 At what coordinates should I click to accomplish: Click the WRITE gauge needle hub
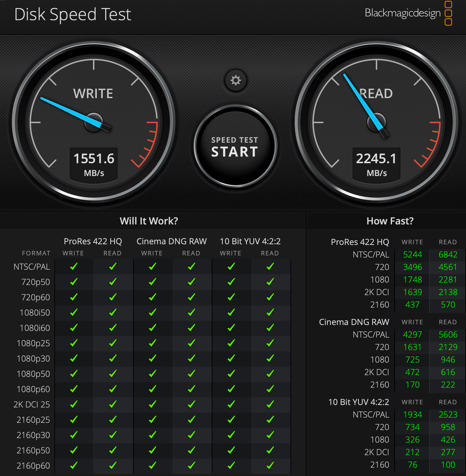[94, 122]
